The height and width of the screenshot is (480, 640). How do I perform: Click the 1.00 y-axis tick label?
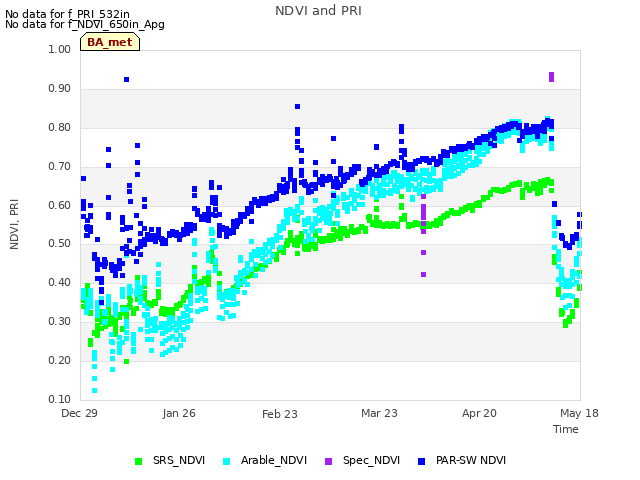point(60,49)
